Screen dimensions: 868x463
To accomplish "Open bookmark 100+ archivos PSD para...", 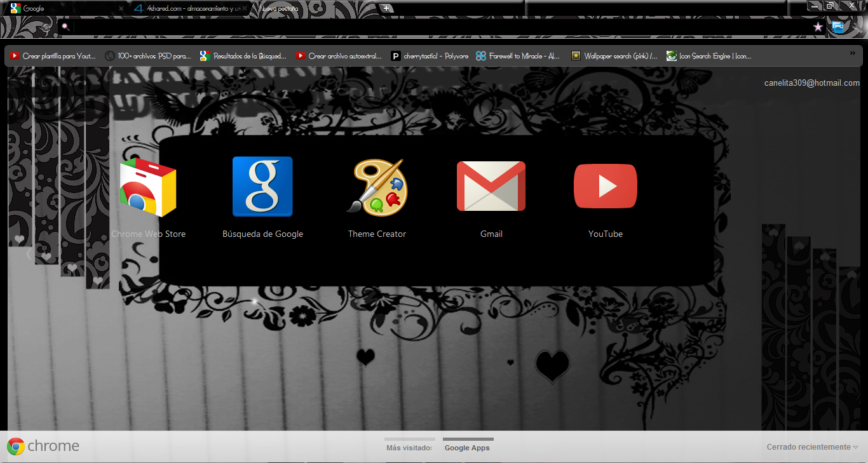I will point(148,56).
